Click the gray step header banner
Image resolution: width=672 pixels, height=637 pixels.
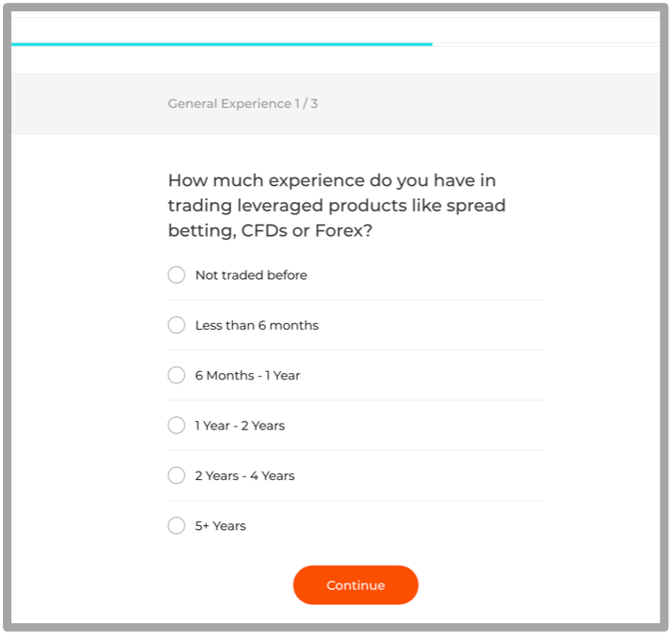[x=336, y=103]
